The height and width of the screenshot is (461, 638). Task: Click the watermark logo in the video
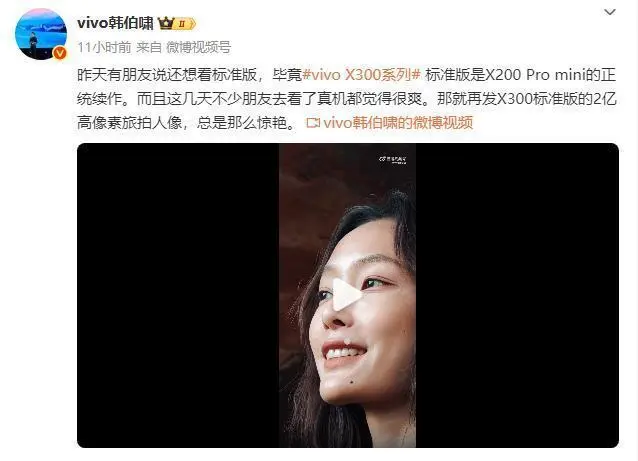[x=393, y=159]
